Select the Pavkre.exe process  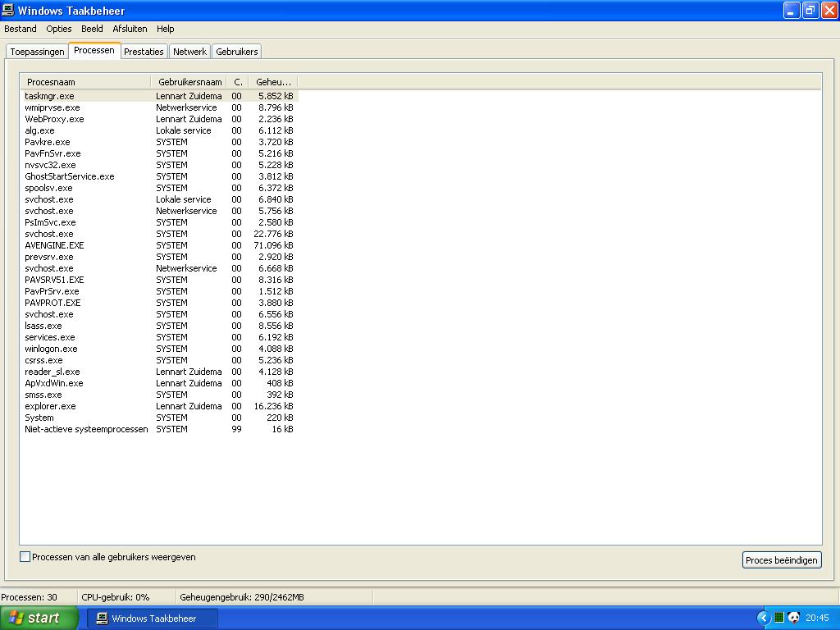pyautogui.click(x=160, y=142)
